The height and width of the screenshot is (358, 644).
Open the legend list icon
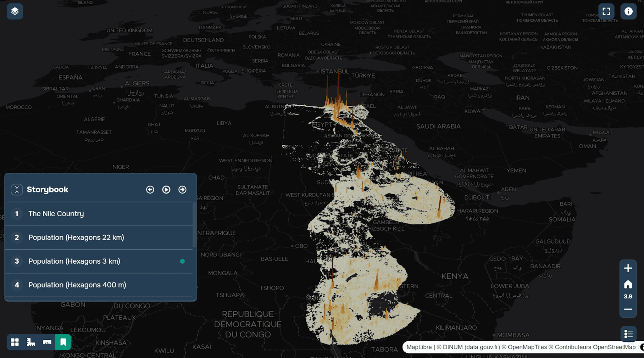tap(628, 334)
